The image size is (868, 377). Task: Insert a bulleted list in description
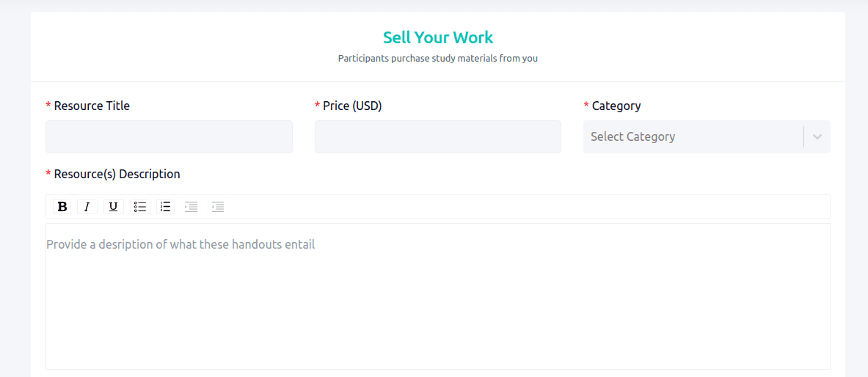point(140,207)
